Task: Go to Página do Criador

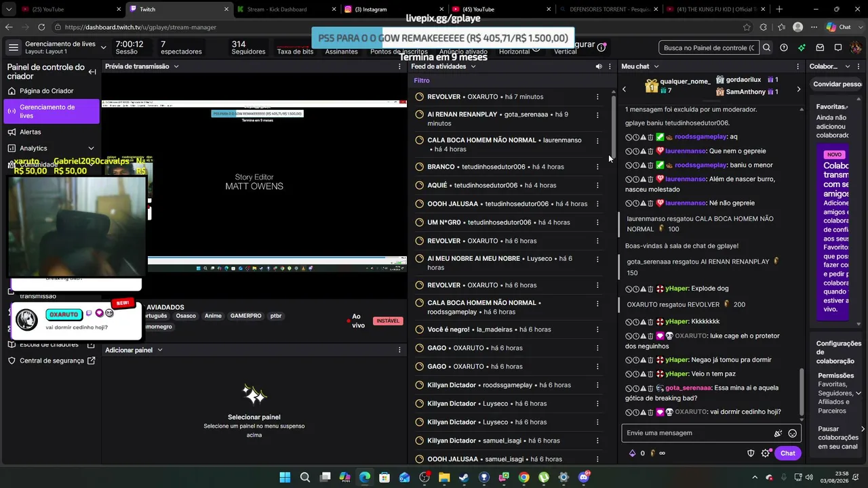Action: click(46, 91)
